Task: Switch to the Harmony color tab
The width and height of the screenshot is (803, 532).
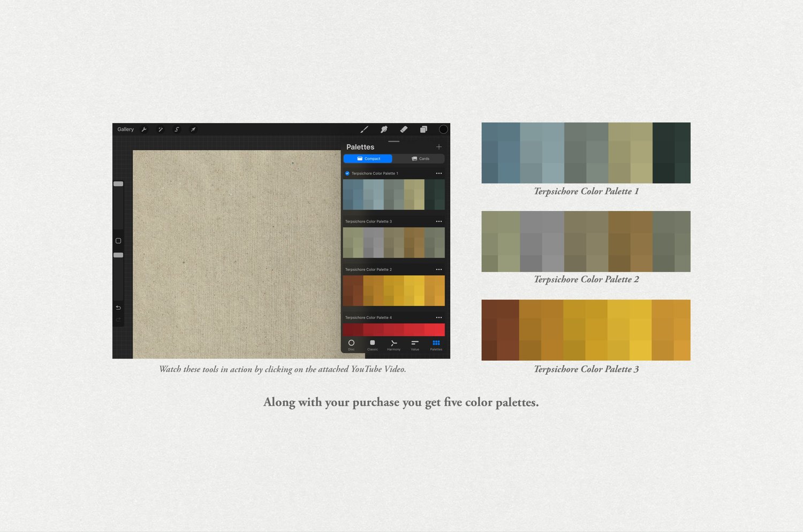Action: (393, 345)
